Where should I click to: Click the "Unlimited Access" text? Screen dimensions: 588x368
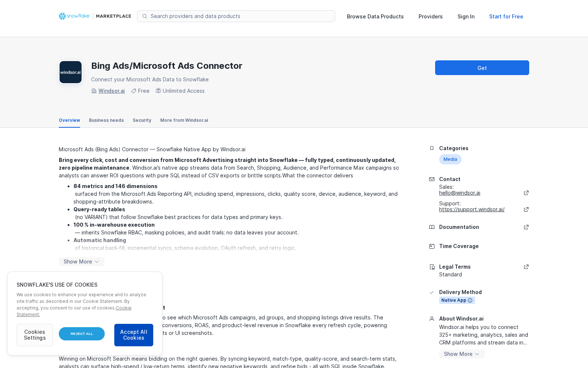point(184,91)
